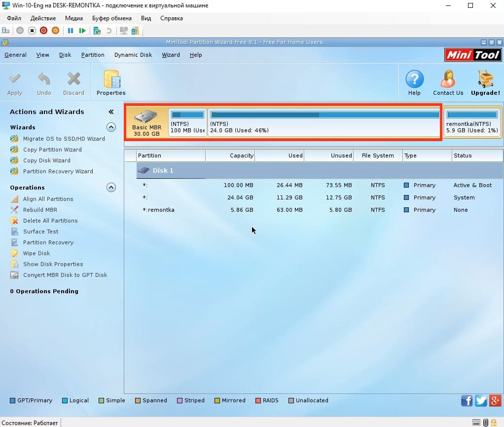Click the VM revert icon
The width and height of the screenshot is (504, 427).
[109, 31]
